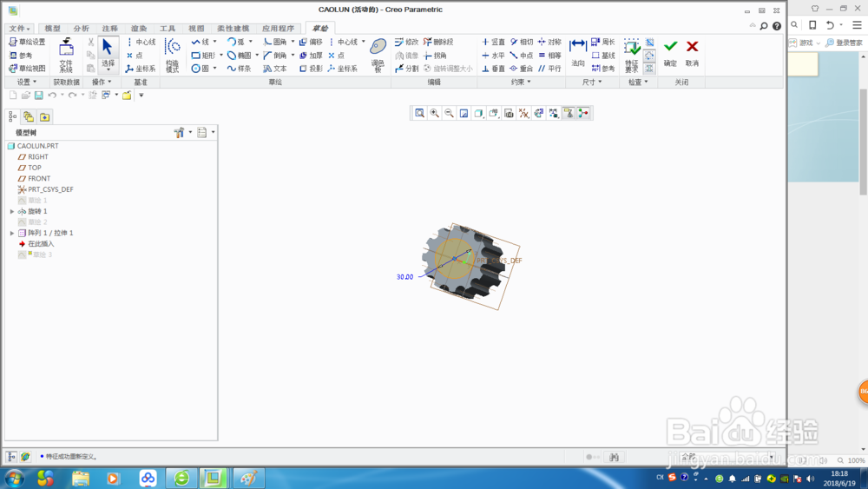Viewport: 868px width, 489px height.
Task: Apply the 重合 coincident constraint
Action: click(522, 69)
